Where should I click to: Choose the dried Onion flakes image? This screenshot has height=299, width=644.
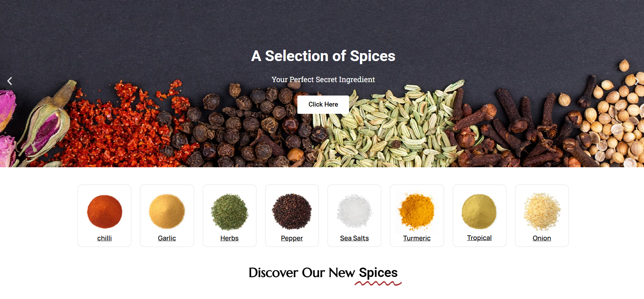click(x=542, y=211)
